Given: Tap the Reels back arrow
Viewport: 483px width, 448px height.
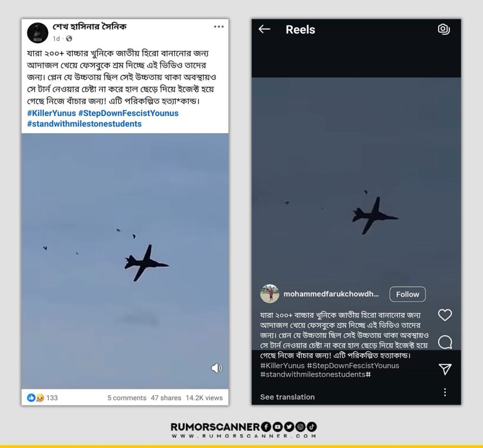Looking at the screenshot, I should point(264,29).
